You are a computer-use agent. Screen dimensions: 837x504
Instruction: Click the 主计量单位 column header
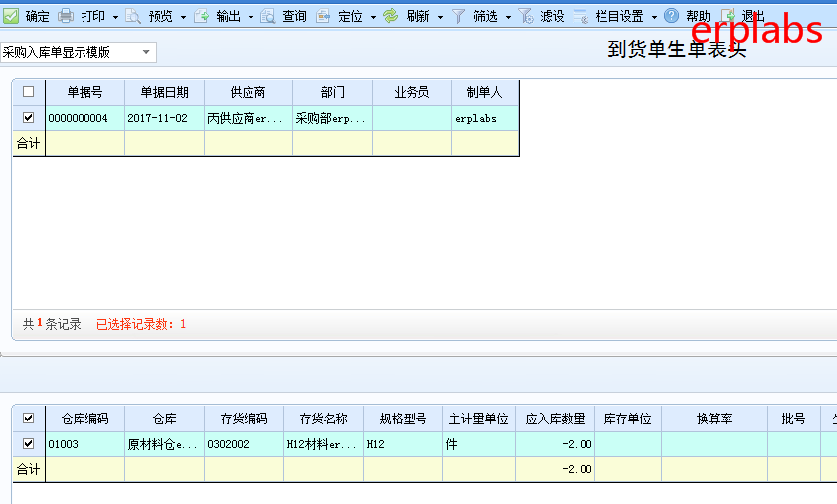pos(479,420)
